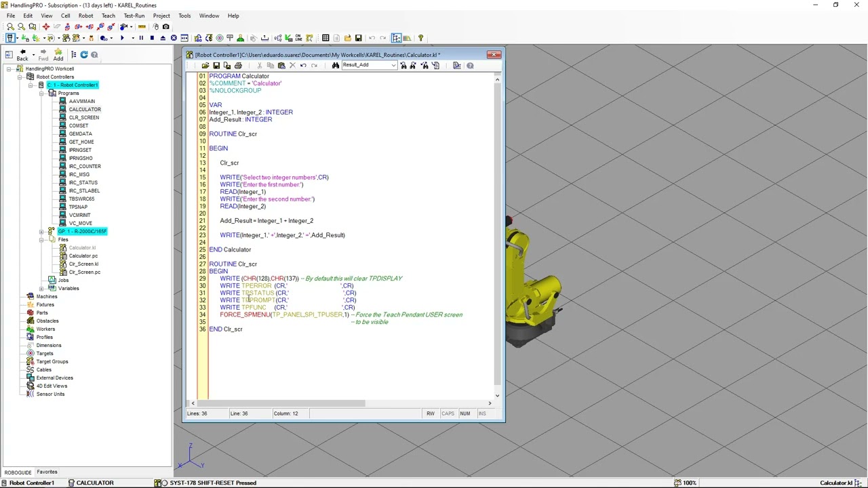The height and width of the screenshot is (488, 868).
Task: Click the zoom out magnifier icon
Action: coord(22,26)
